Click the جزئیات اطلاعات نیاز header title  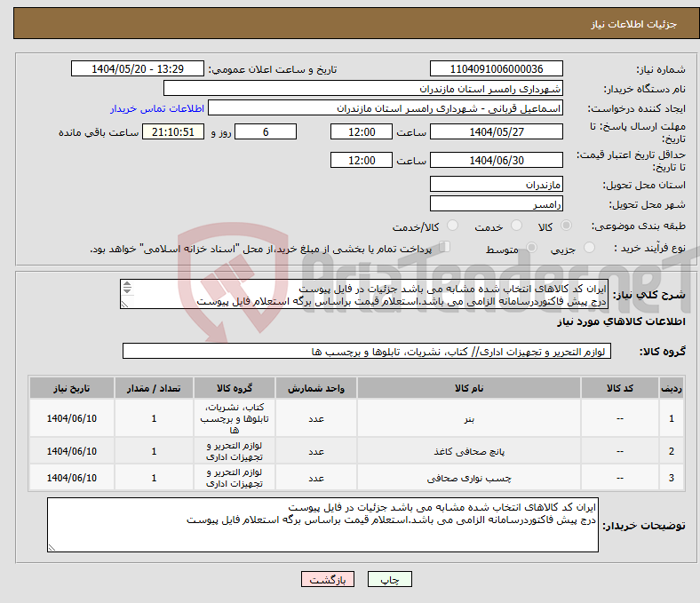click(x=634, y=24)
